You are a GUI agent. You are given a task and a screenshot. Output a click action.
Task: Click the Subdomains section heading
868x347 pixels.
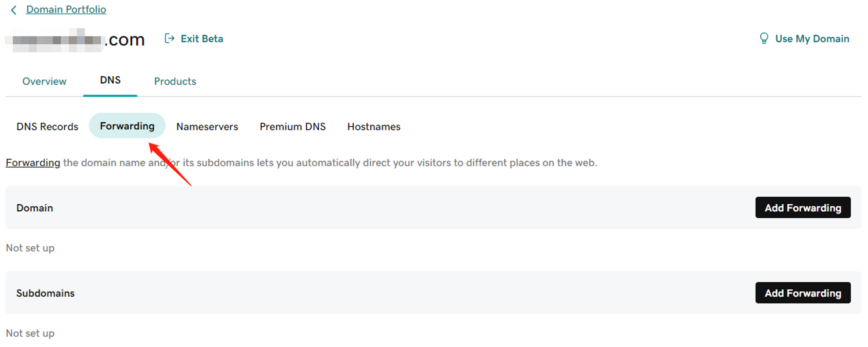tap(46, 293)
